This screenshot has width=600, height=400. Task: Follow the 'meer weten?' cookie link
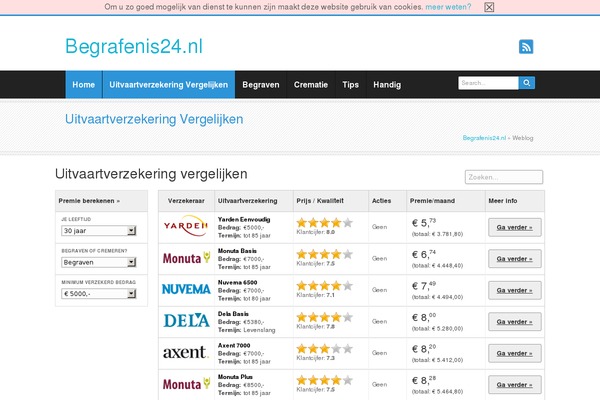point(448,7)
